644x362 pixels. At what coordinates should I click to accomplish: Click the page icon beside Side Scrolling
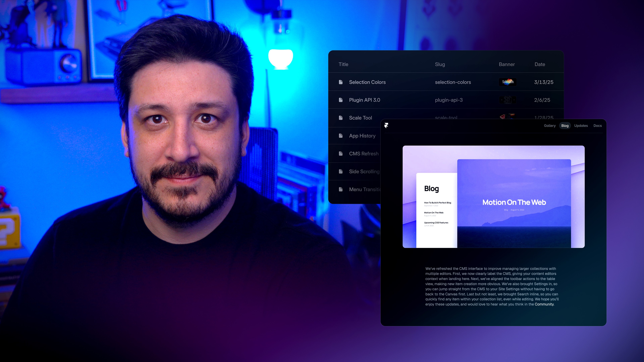tap(340, 171)
